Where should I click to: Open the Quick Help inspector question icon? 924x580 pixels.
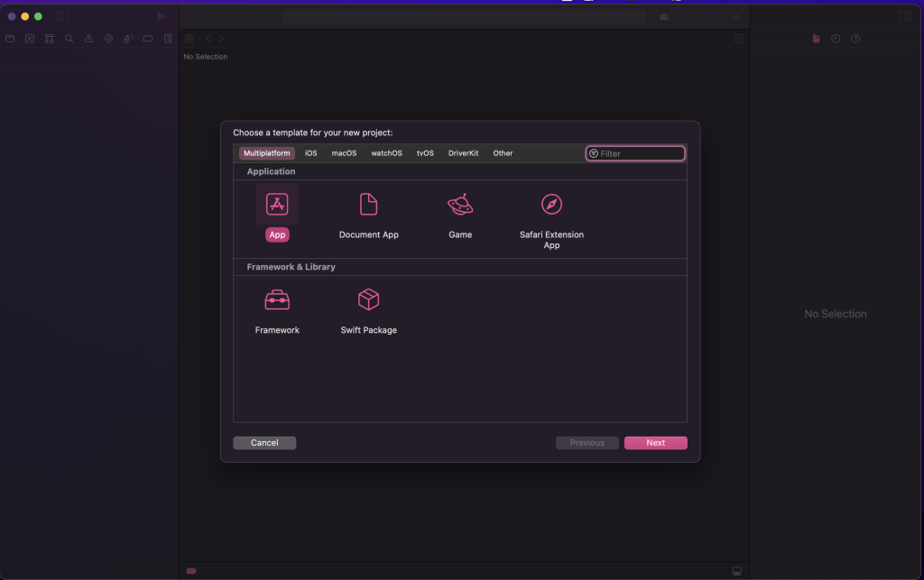pyautogui.click(x=855, y=39)
